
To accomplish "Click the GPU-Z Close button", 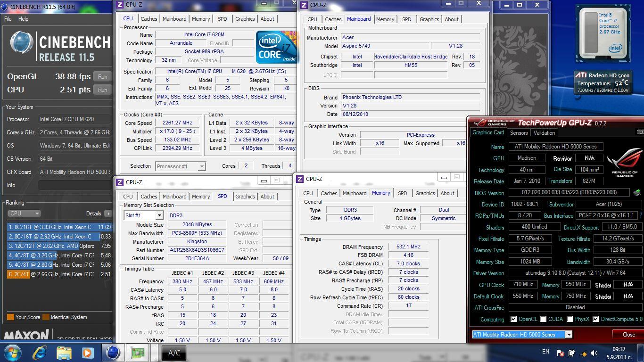I will coord(629,335).
